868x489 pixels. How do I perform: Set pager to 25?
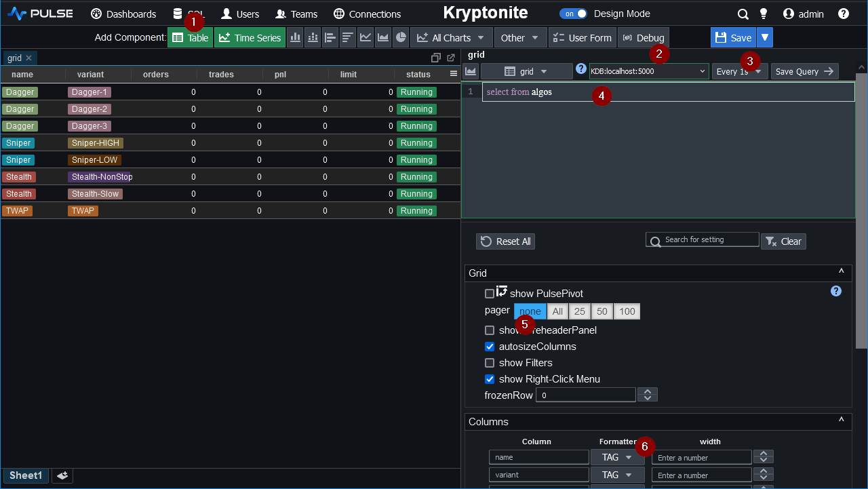pos(579,311)
